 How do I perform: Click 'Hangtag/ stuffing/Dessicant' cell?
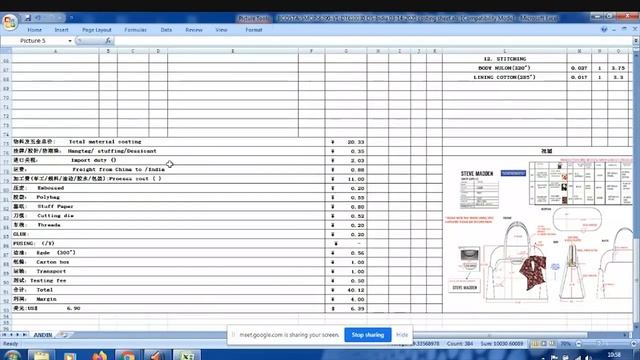112,151
